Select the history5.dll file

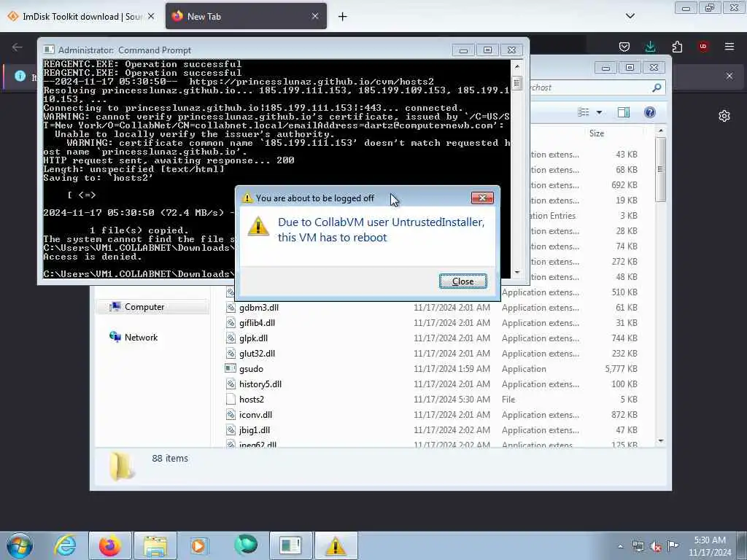pyautogui.click(x=260, y=384)
